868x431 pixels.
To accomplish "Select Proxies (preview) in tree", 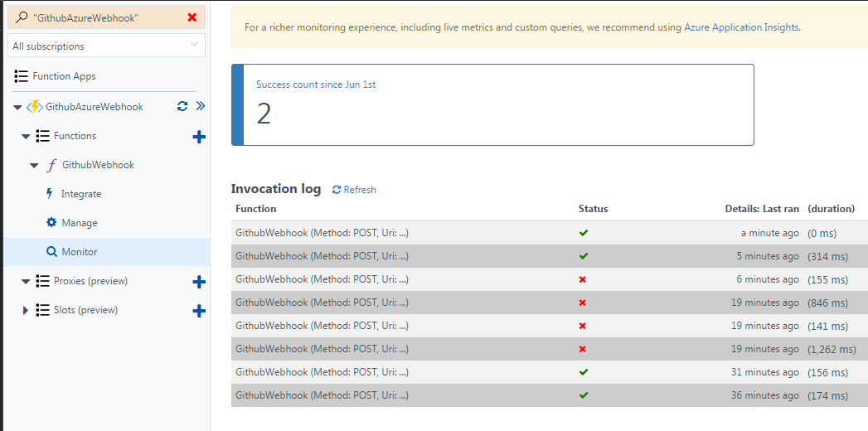I will (x=91, y=280).
